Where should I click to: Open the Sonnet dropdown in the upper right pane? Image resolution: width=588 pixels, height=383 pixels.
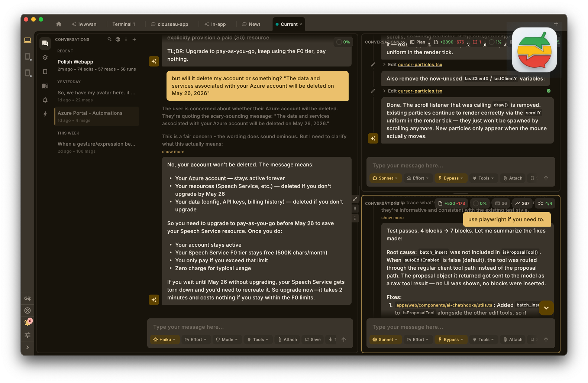[385, 178]
